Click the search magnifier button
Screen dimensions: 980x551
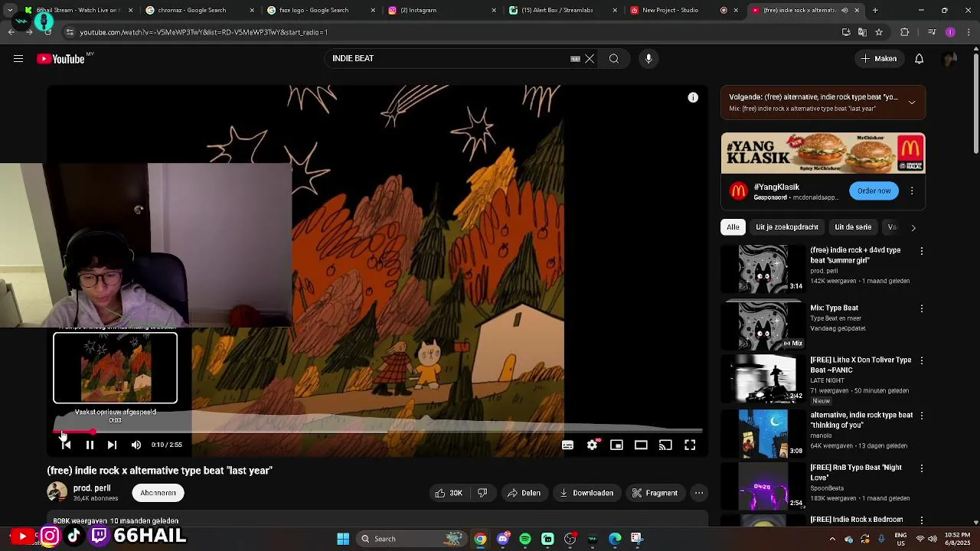pos(614,59)
